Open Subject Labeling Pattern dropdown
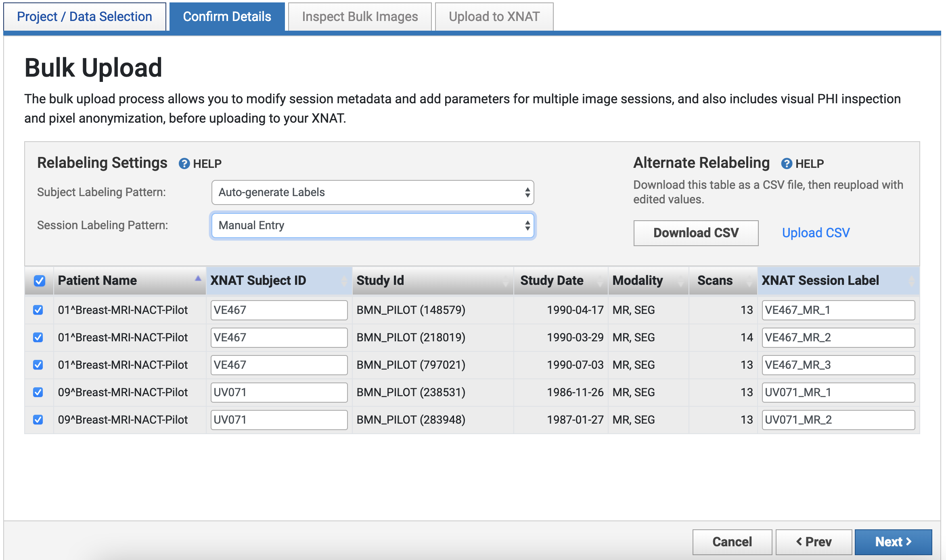946x560 pixels. click(x=372, y=192)
